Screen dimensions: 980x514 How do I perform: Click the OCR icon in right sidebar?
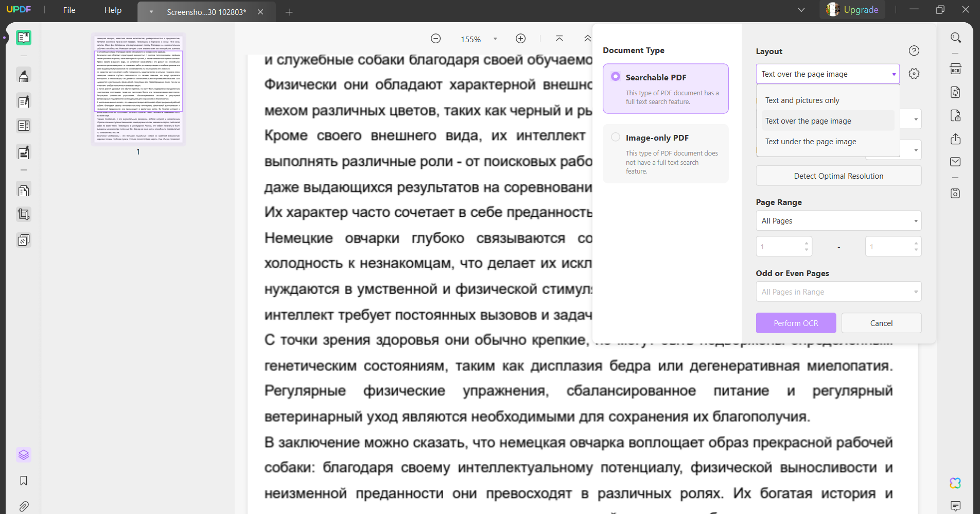pos(956,69)
